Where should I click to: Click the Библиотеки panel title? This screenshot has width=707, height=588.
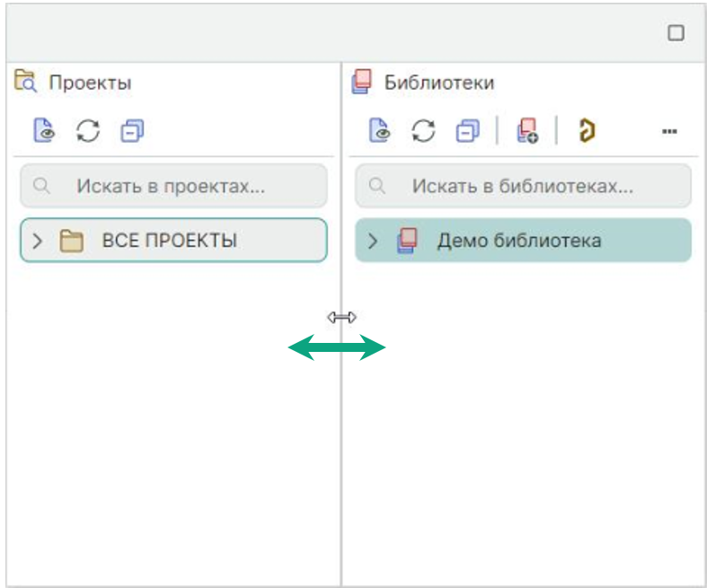point(439,83)
